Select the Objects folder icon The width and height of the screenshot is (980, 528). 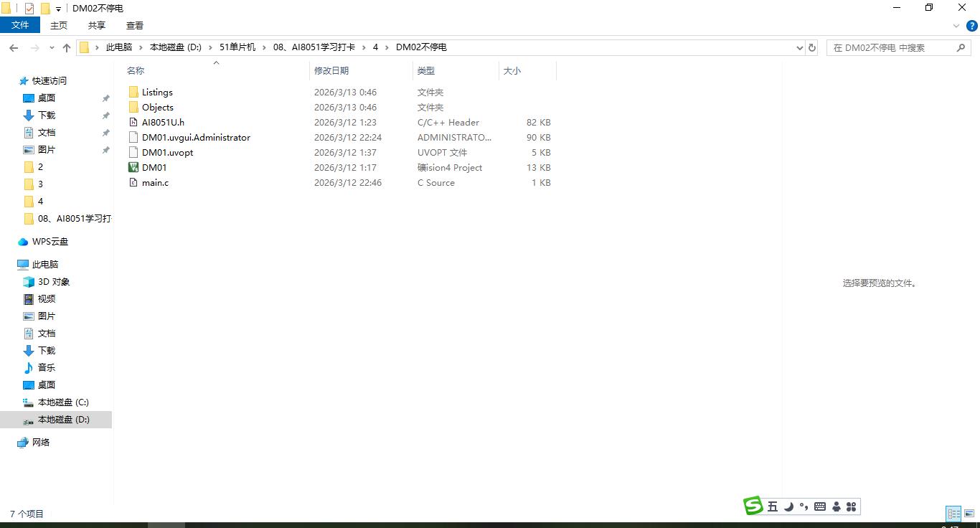133,107
